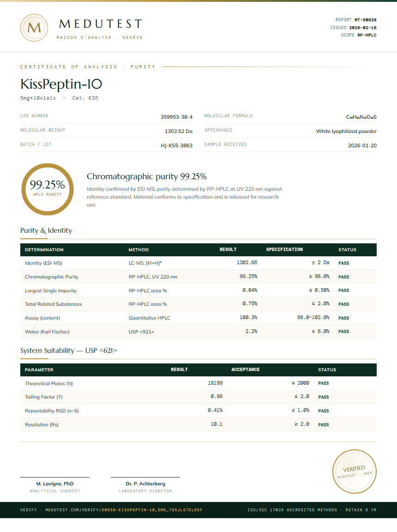The height and width of the screenshot is (532, 397).
Task: Select the MEDUTEST brand name heading
Action: pyautogui.click(x=100, y=24)
